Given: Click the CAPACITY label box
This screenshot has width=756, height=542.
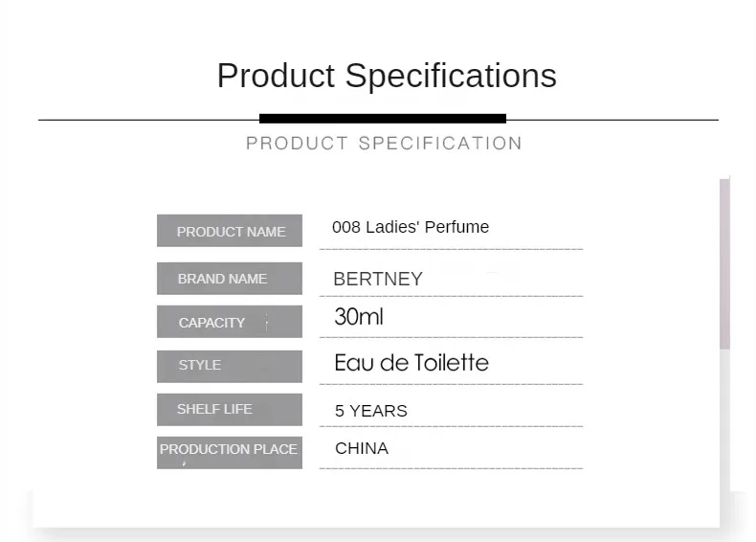Looking at the screenshot, I should 230,322.
